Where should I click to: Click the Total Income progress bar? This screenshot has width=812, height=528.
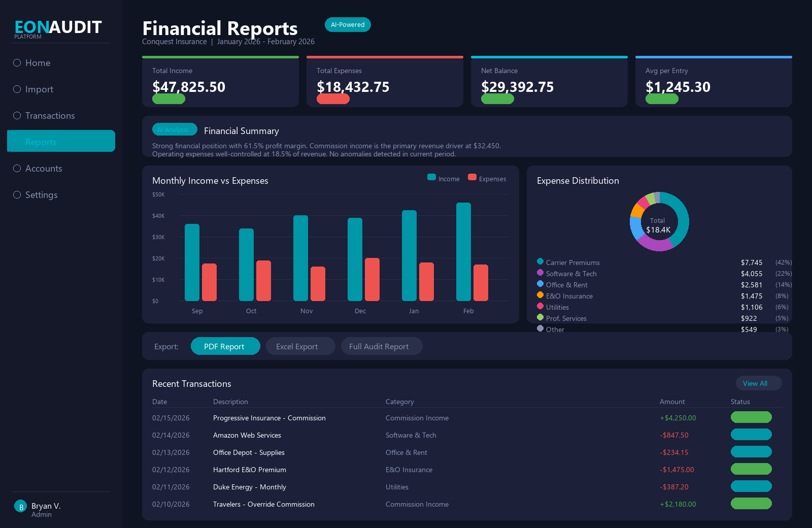[x=168, y=99]
